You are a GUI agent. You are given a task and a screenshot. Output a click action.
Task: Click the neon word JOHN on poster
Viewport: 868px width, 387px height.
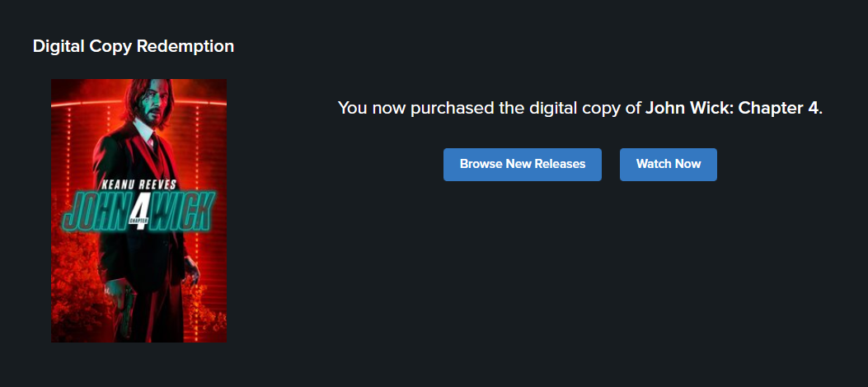(93, 212)
